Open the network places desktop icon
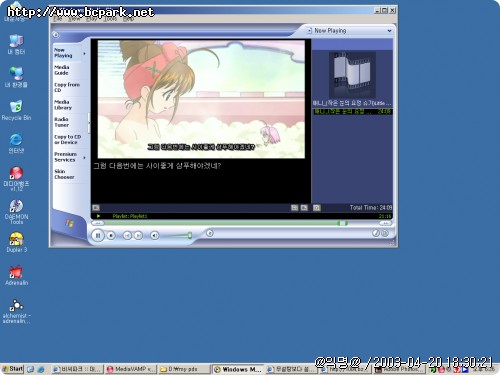The image size is (500, 375). click(16, 77)
